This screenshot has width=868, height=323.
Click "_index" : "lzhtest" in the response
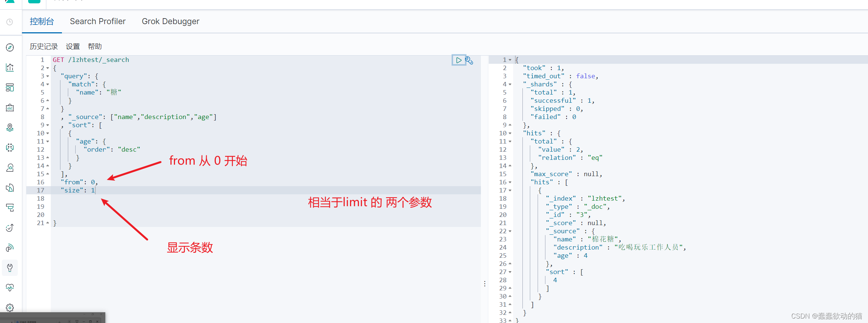pos(585,198)
